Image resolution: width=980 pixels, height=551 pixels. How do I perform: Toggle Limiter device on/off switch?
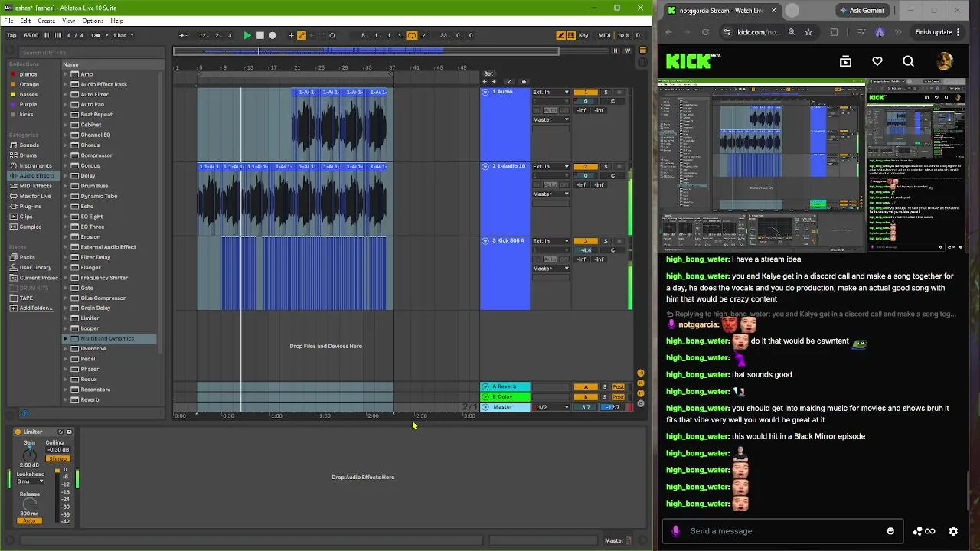[x=18, y=432]
